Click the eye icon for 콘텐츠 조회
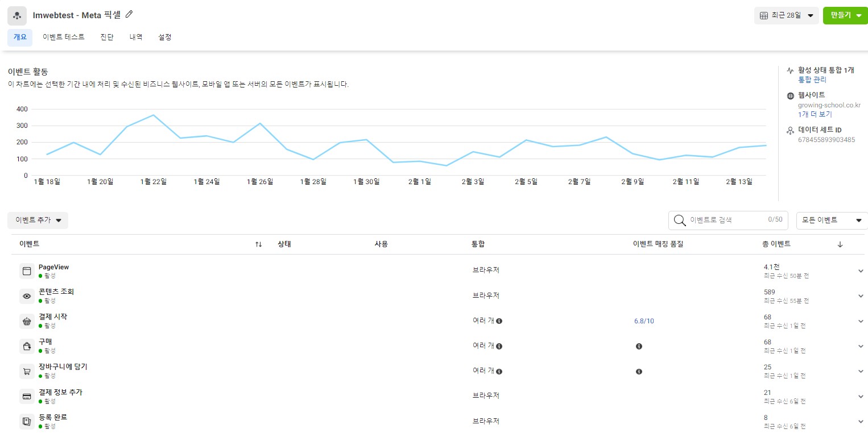 point(27,296)
